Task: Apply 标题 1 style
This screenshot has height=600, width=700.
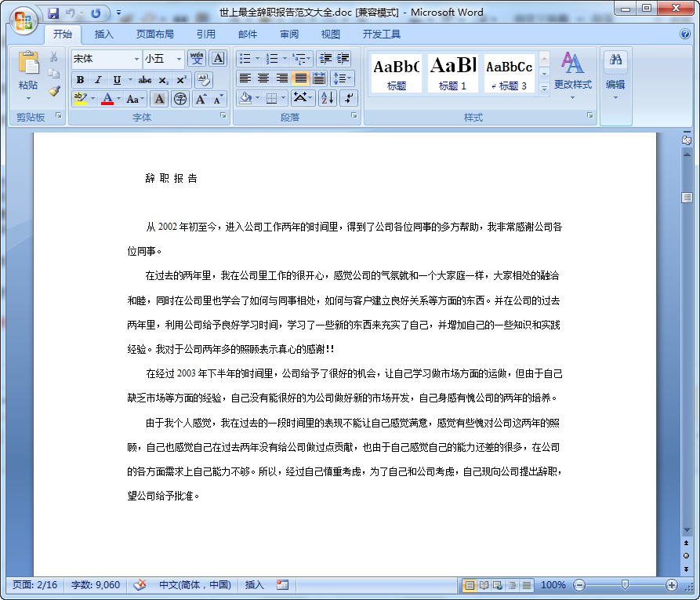Action: [452, 73]
